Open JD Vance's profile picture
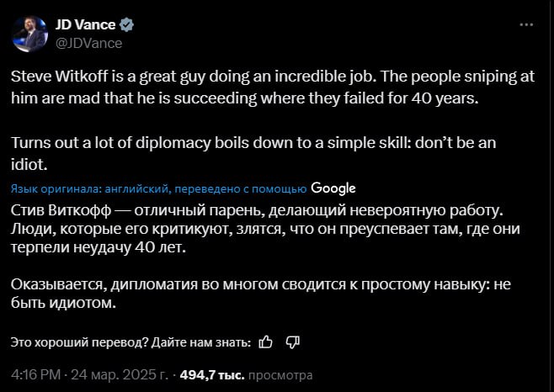554x392 pixels. click(x=29, y=33)
